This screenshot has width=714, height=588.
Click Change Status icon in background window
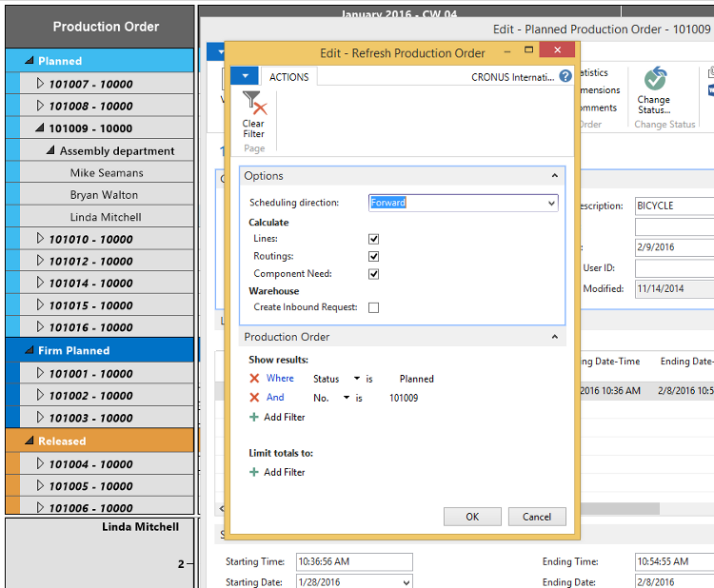tap(655, 79)
